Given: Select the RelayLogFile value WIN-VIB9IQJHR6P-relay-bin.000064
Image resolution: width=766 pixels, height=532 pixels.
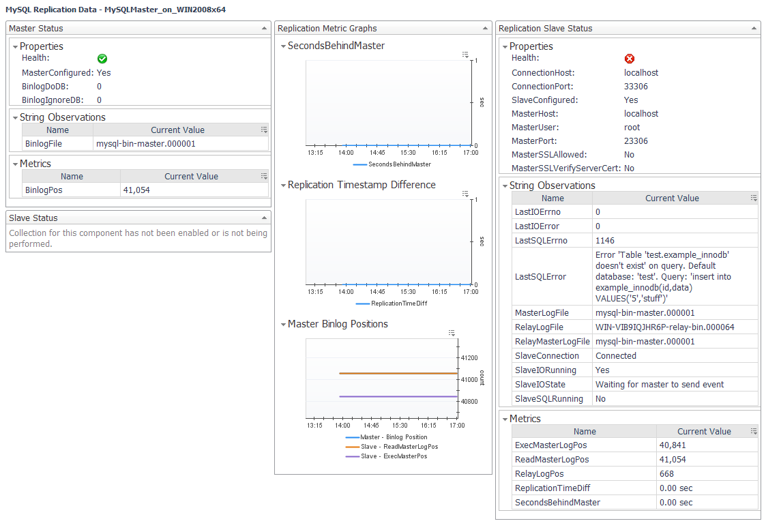Looking at the screenshot, I should click(664, 327).
